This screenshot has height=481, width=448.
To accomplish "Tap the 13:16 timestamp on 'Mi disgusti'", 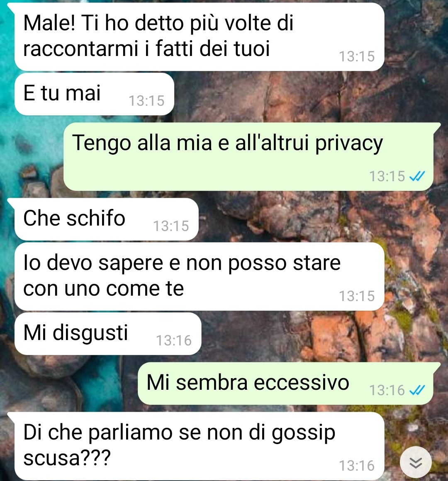I will coord(174,340).
